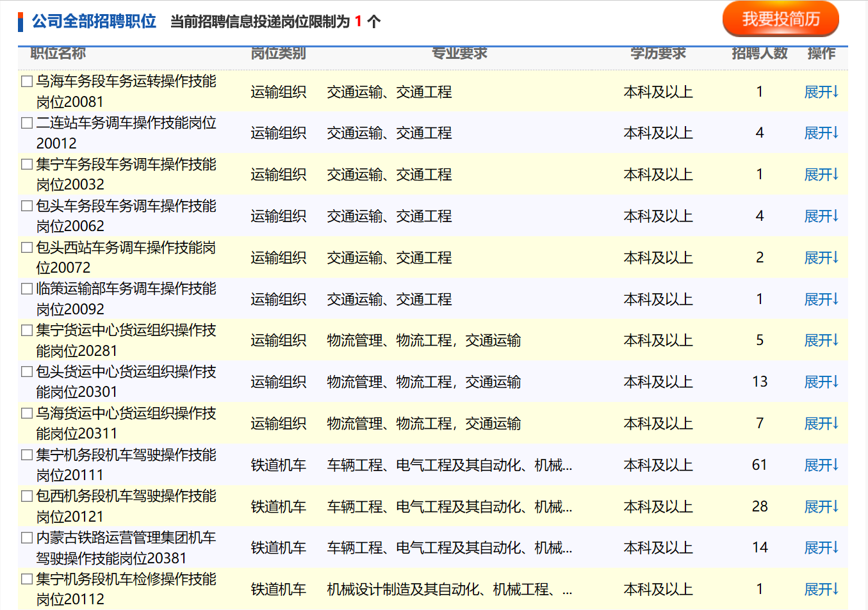Expand details for 乌海车务段 position 20081
868x610 pixels.
click(821, 92)
